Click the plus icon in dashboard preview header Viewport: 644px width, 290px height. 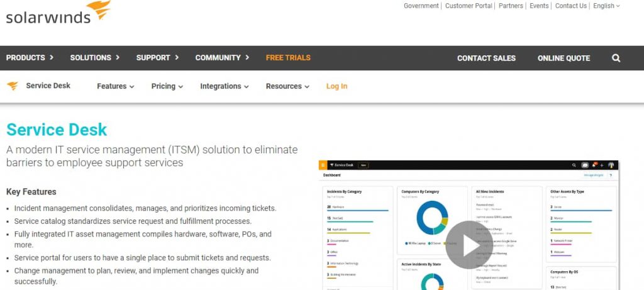point(602,165)
